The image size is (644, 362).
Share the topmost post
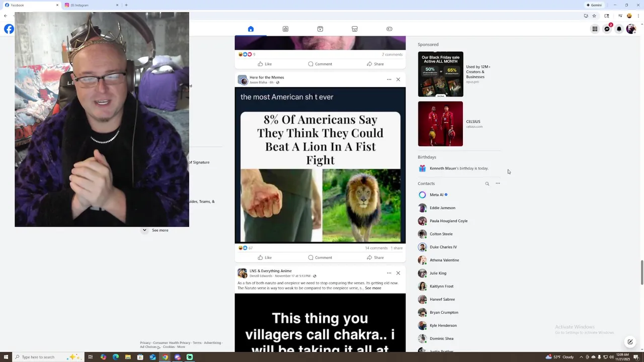(x=375, y=64)
